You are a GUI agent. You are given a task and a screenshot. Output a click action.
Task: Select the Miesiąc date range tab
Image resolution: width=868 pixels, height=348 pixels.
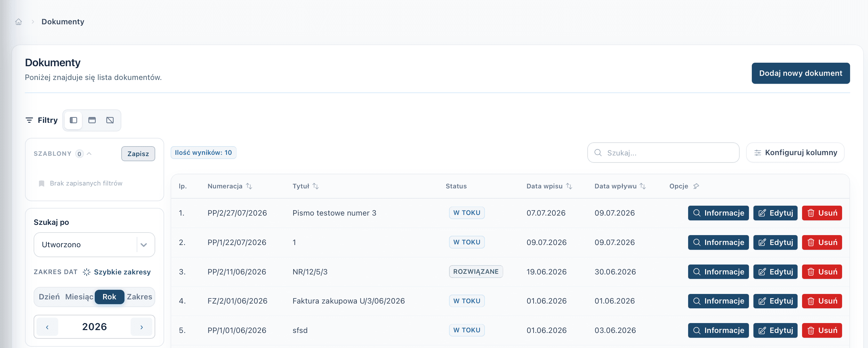tap(79, 297)
